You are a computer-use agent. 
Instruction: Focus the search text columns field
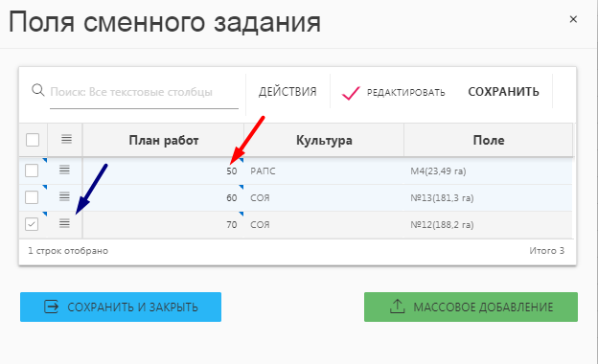tap(144, 92)
